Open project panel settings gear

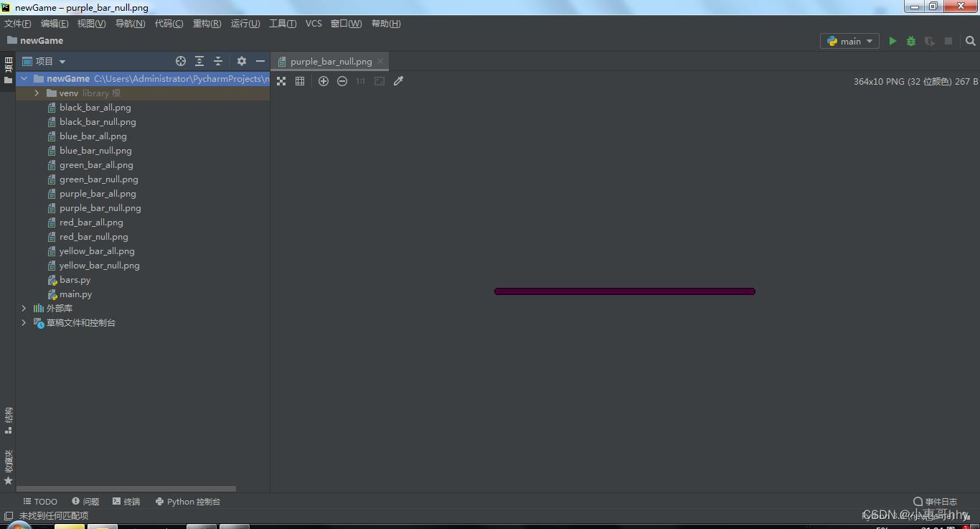242,61
